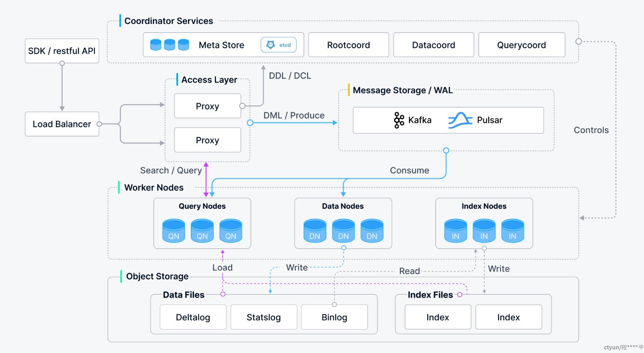The height and width of the screenshot is (353, 644).
Task: Click the Rootcoord box
Action: (349, 45)
